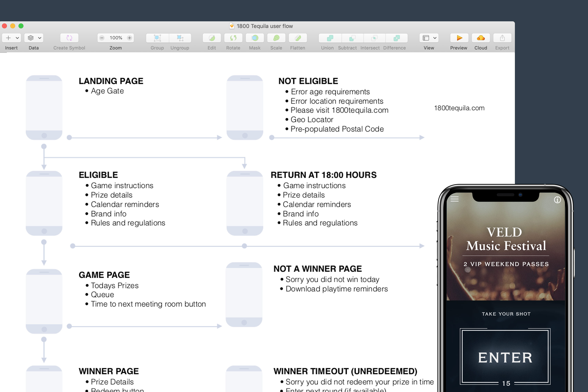Select the ELIGIBLE heading
This screenshot has width=588, height=392.
tap(98, 175)
